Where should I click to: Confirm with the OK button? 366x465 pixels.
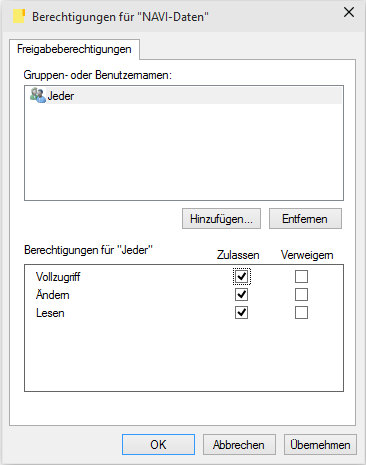(x=158, y=444)
